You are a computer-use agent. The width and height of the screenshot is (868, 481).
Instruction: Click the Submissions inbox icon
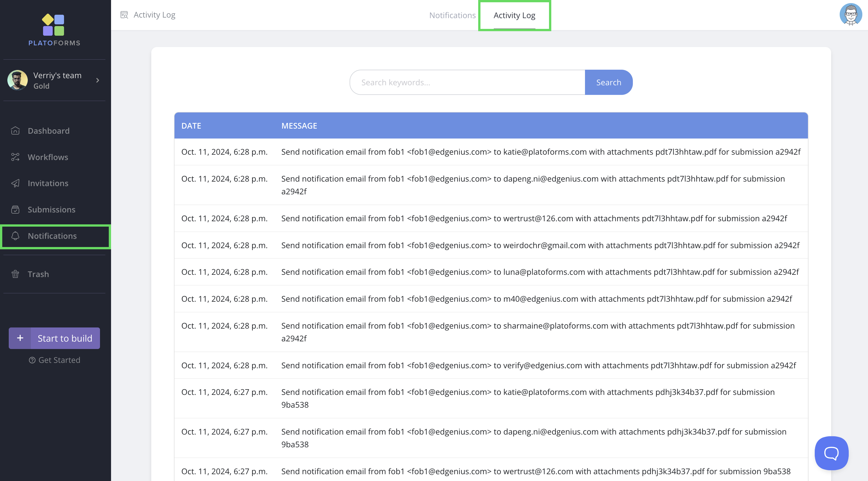pos(15,210)
